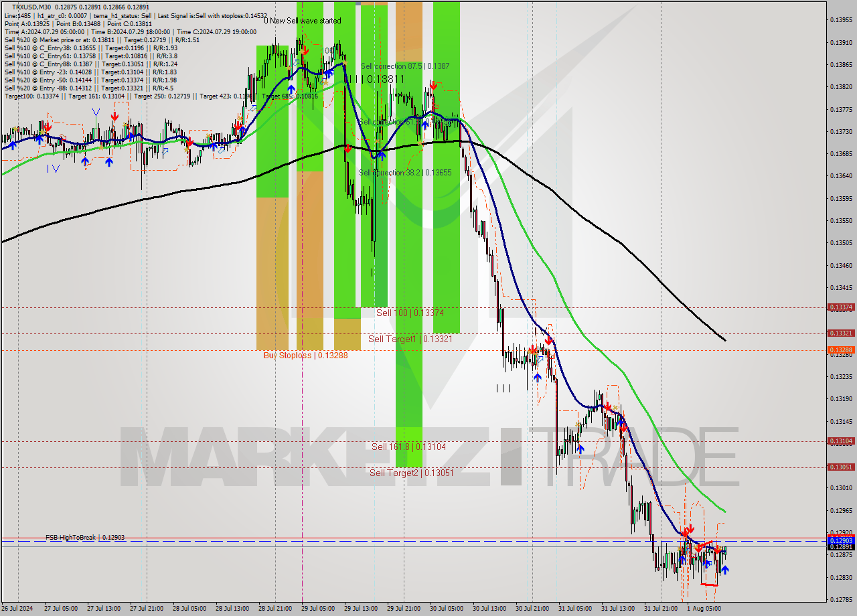Click the '28 Jul 05:00' time axis label
The image size is (857, 616).
pos(189,609)
